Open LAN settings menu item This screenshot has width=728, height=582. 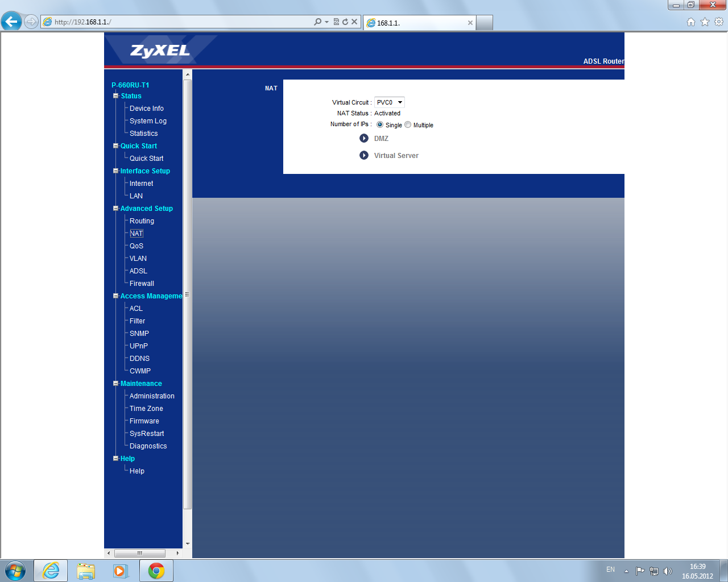pyautogui.click(x=136, y=196)
